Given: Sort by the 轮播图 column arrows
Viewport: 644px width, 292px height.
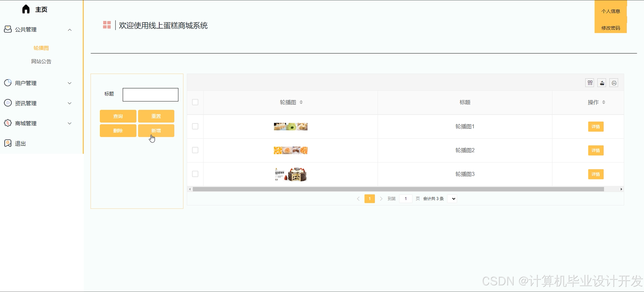Looking at the screenshot, I should (301, 102).
